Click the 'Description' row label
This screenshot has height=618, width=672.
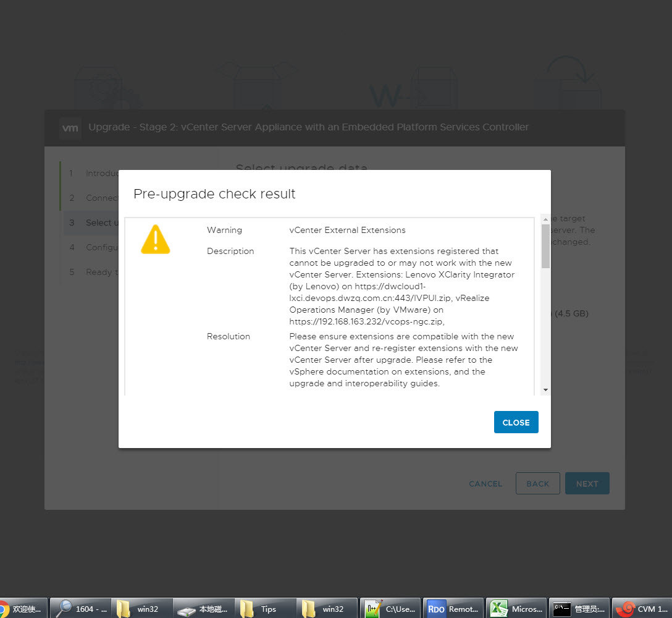230,252
